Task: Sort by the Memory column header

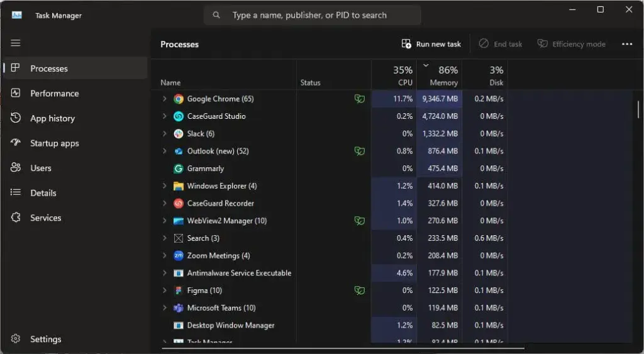Action: (440, 75)
